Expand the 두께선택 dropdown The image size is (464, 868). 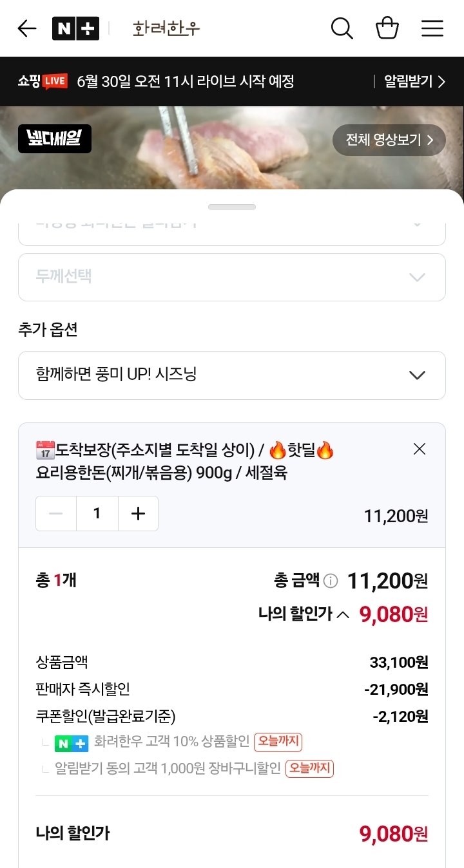pyautogui.click(x=232, y=277)
